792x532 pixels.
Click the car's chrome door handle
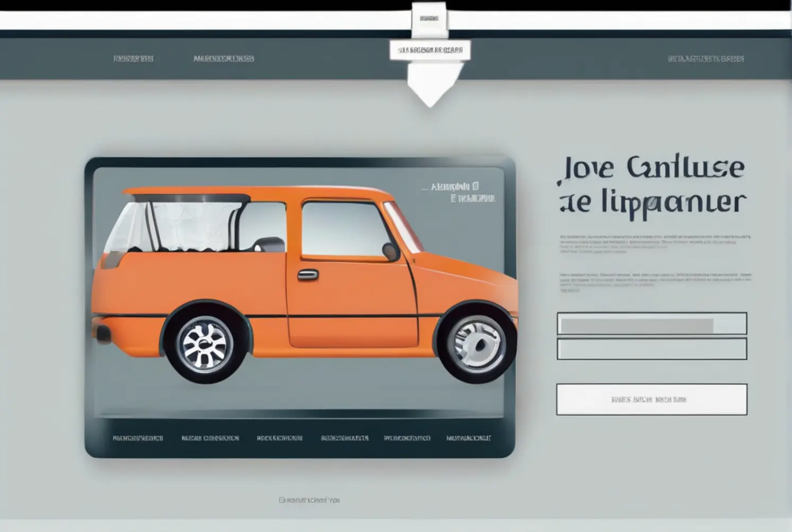click(307, 275)
